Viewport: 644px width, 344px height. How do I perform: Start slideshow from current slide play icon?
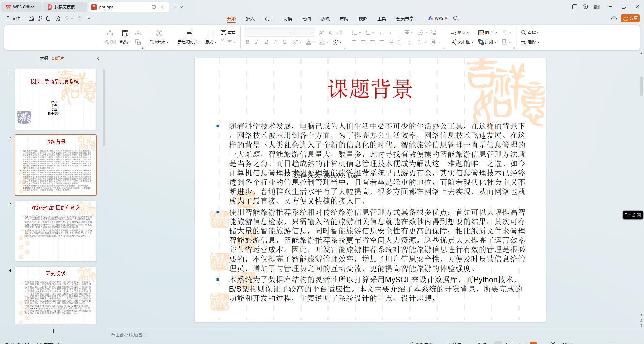click(x=159, y=33)
